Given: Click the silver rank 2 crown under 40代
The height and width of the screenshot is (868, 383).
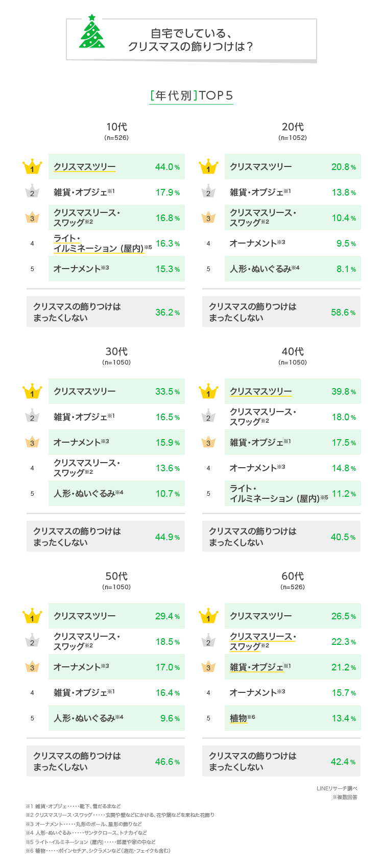Looking at the screenshot, I should 208,417.
